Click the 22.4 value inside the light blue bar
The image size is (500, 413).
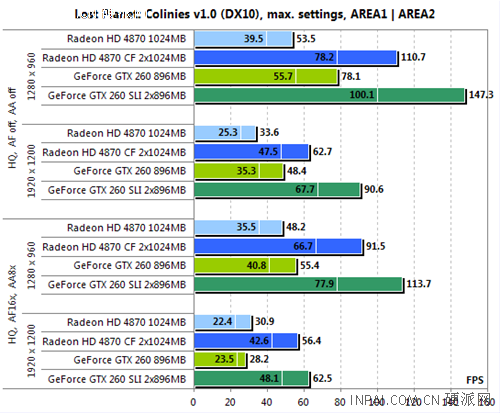point(222,322)
